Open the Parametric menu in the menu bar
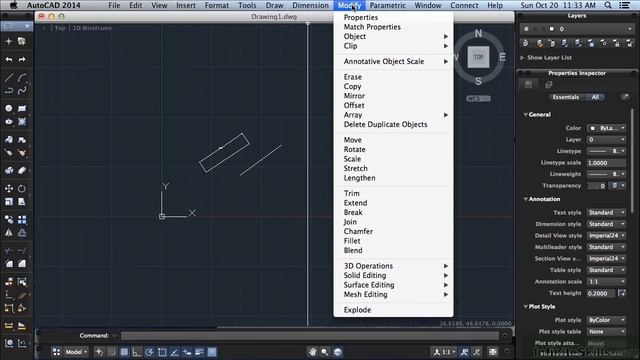 pyautogui.click(x=387, y=5)
